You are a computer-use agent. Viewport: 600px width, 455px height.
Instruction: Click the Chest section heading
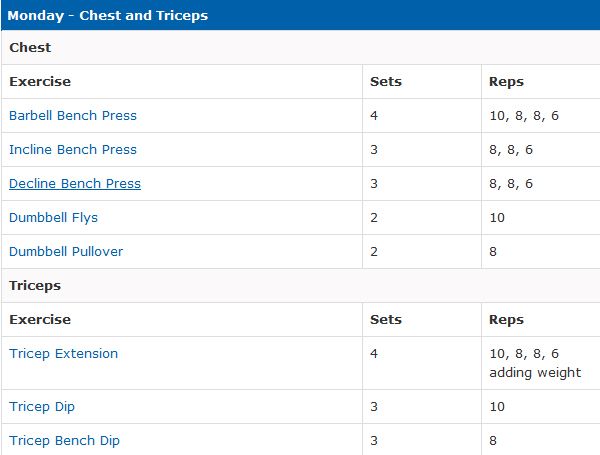[30, 47]
